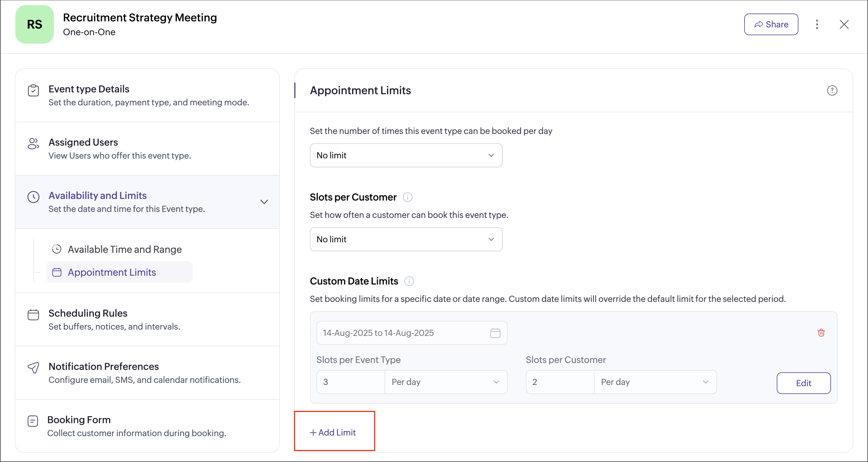Collapse Availability and Limits section chevron
Image resolution: width=868 pixels, height=462 pixels.
point(264,202)
